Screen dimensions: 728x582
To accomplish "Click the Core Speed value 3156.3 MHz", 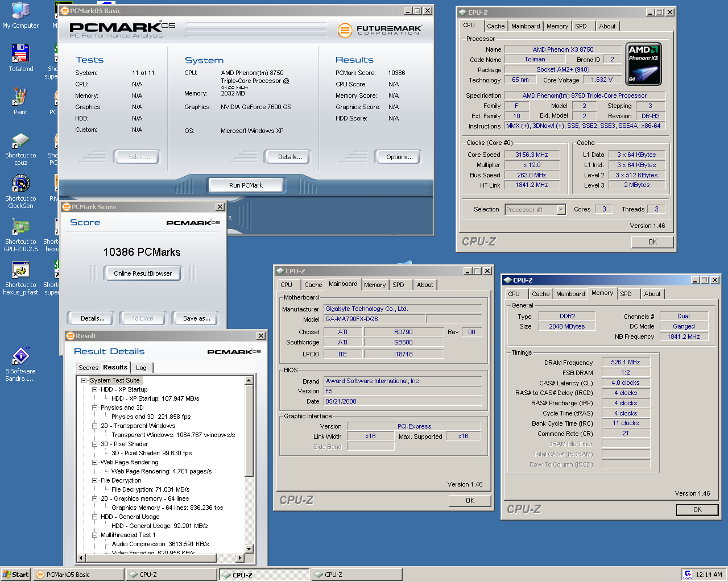I will pyautogui.click(x=532, y=155).
